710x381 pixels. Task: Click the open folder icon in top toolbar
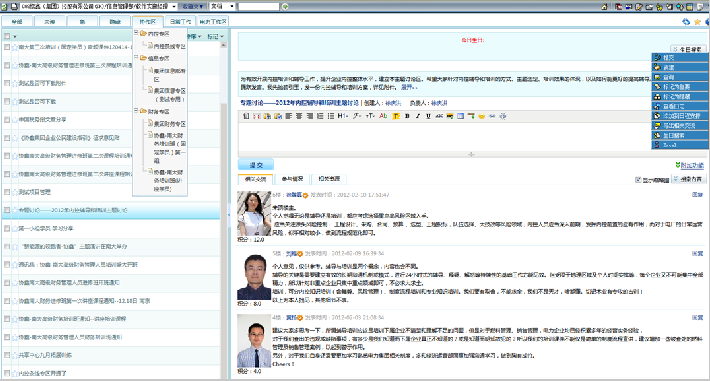click(649, 7)
